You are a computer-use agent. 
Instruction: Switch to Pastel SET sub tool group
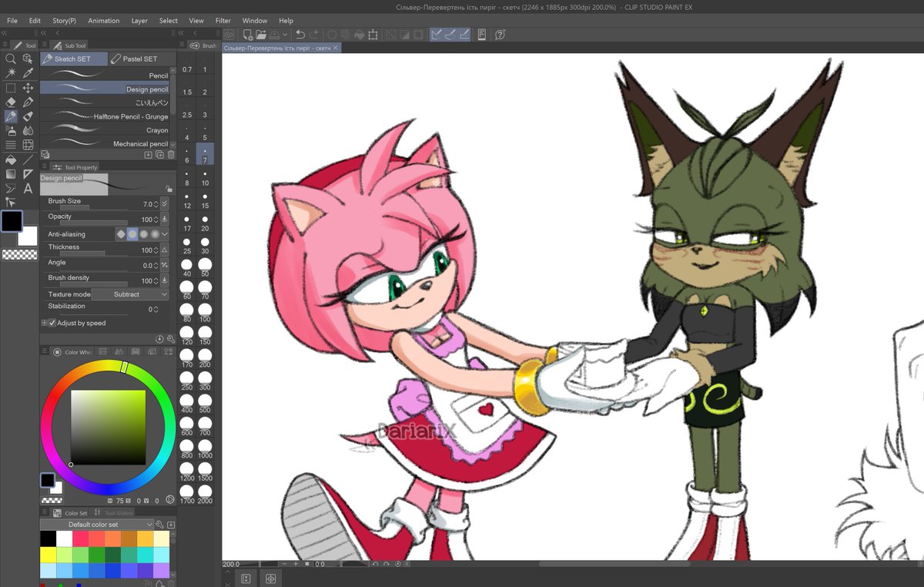tap(139, 59)
